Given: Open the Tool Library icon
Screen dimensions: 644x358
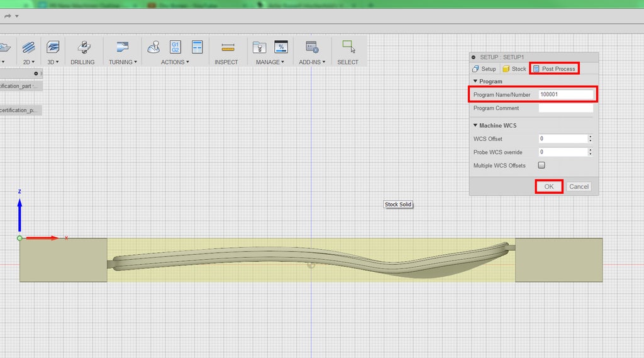Looking at the screenshot, I should [x=259, y=48].
